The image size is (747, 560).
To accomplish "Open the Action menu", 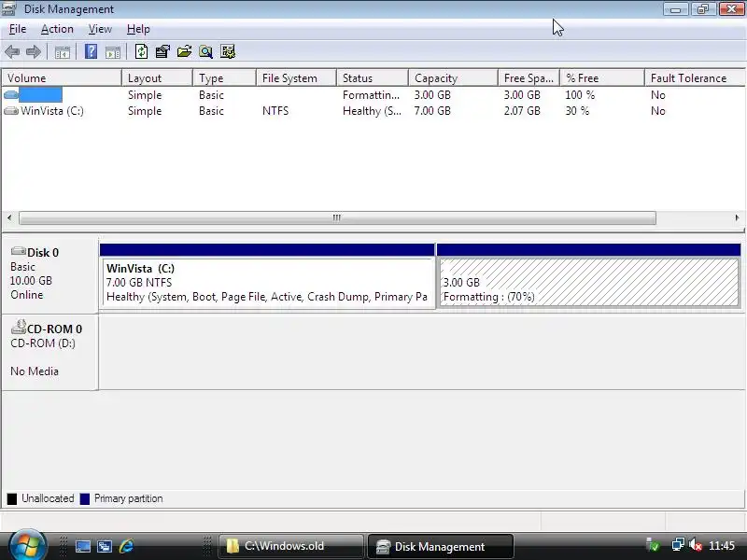I will point(57,29).
